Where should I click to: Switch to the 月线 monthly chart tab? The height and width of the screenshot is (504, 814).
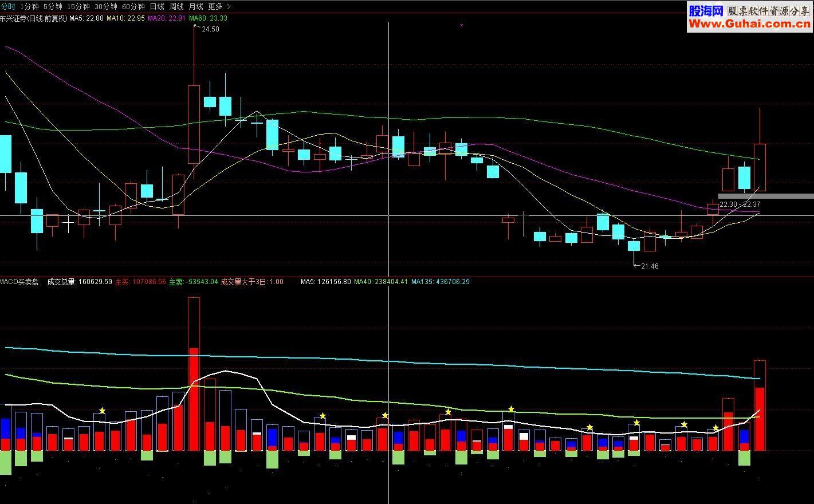click(196, 6)
